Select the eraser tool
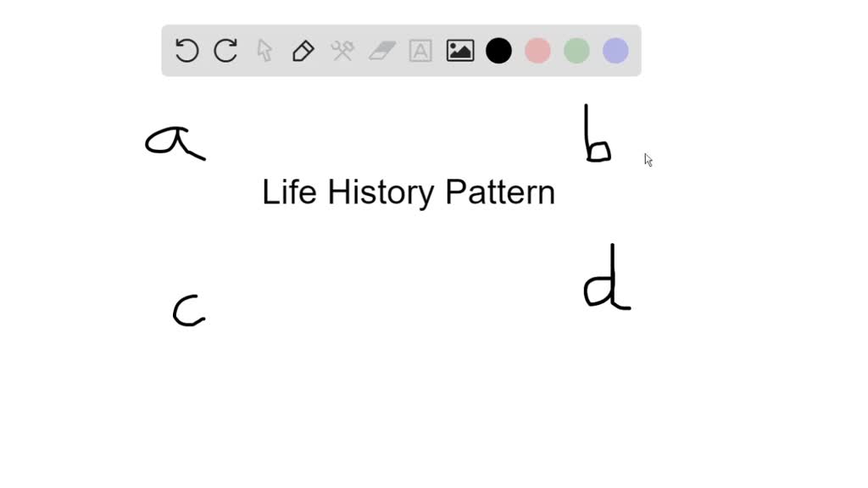868x488 pixels. pyautogui.click(x=381, y=50)
